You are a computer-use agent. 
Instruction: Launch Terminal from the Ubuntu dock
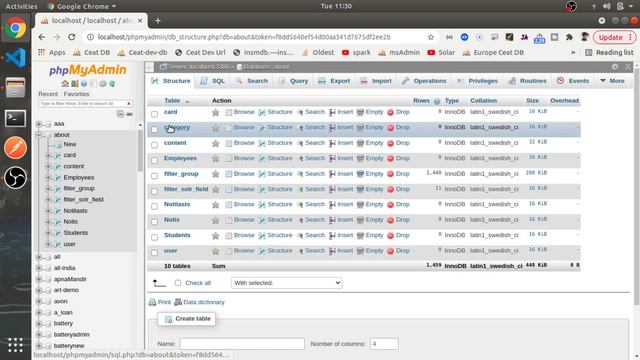(16, 118)
